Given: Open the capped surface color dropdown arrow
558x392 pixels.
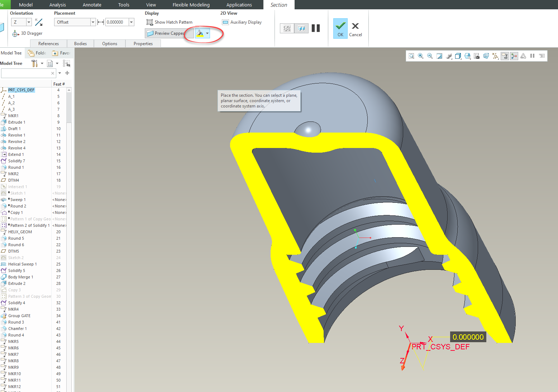Looking at the screenshot, I should coord(207,33).
